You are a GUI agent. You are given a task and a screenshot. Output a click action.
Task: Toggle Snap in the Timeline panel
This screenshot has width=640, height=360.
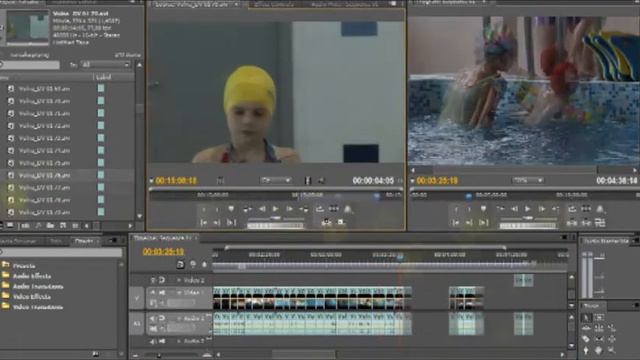pyautogui.click(x=180, y=264)
